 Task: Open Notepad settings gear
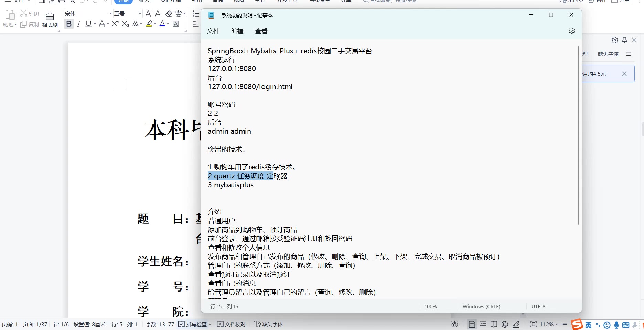[x=572, y=31]
